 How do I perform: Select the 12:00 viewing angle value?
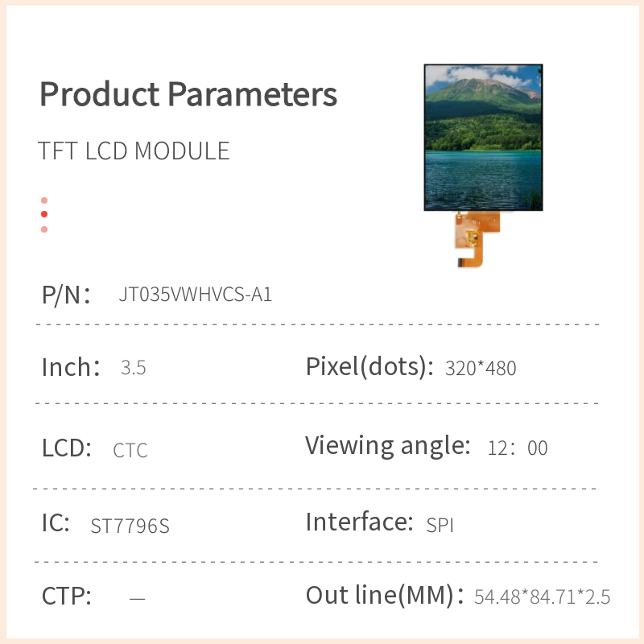518,448
